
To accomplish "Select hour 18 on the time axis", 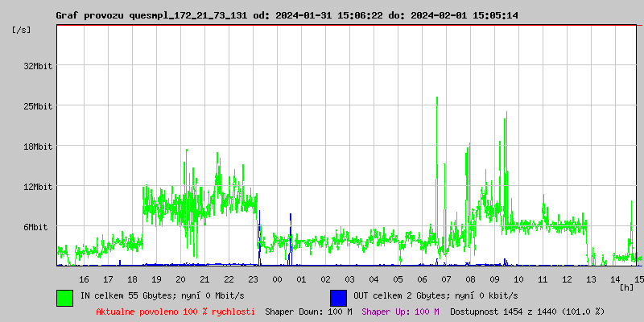I will click(x=132, y=279).
